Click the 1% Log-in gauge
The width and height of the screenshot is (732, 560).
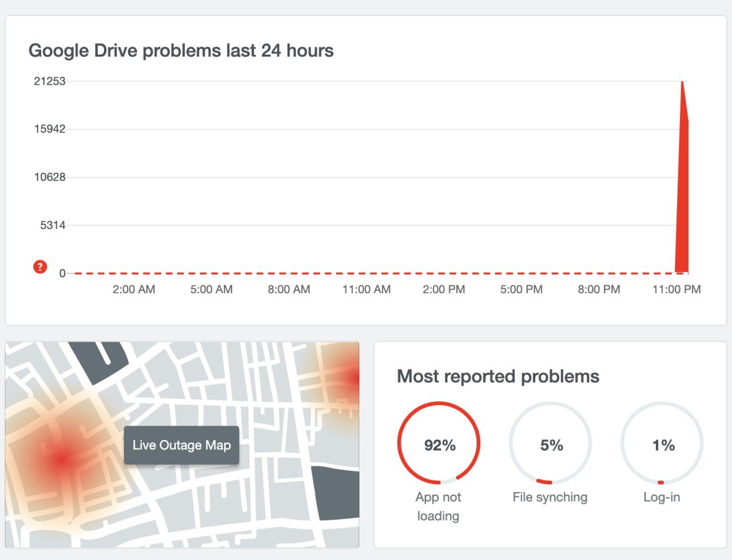(662, 443)
